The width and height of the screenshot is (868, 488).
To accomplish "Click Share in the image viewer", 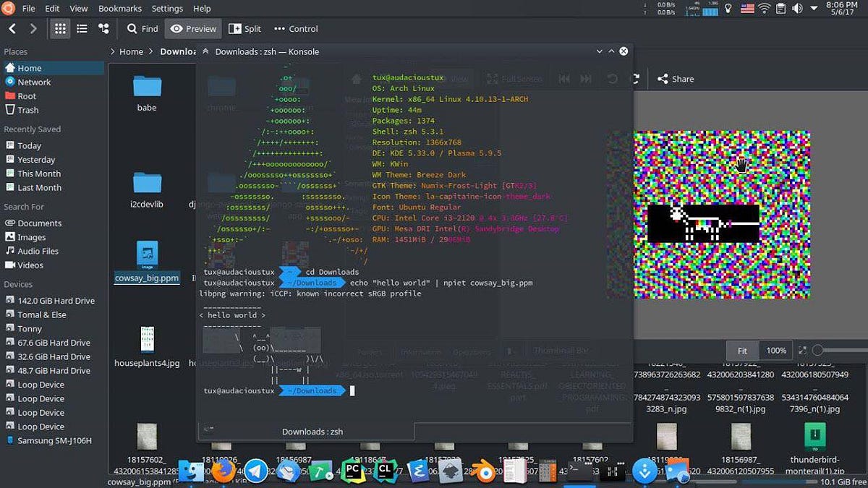I will point(676,79).
